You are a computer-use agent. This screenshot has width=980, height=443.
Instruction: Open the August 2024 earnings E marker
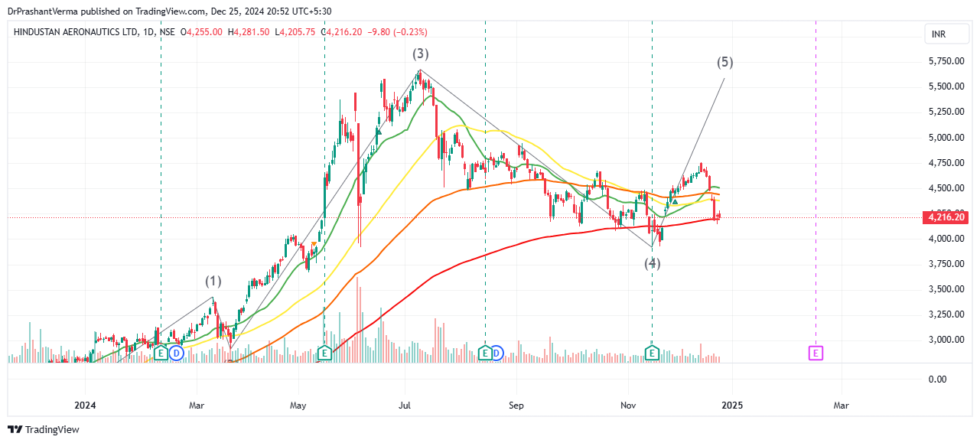tap(485, 353)
